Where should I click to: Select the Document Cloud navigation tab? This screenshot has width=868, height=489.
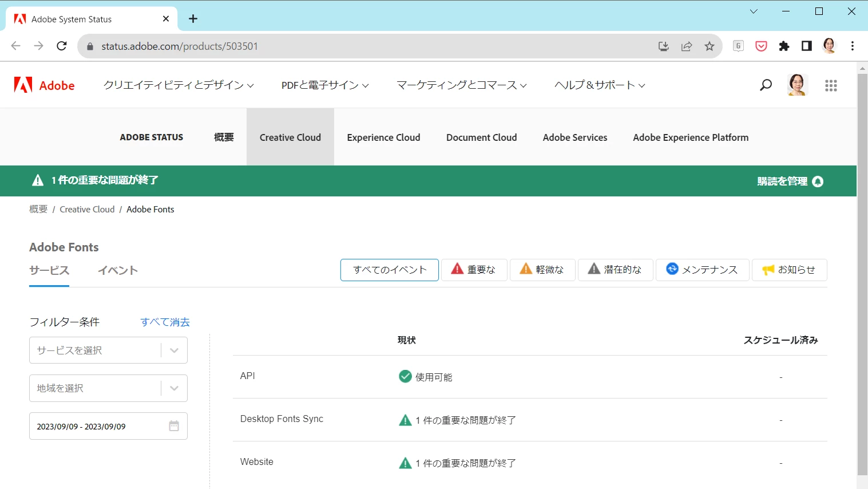tap(482, 137)
